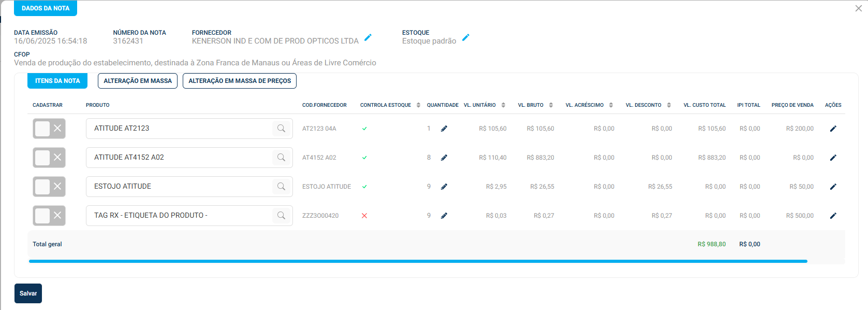The height and width of the screenshot is (310, 868).
Task: Search product in ATITUDE AT2123 field
Action: click(x=281, y=129)
